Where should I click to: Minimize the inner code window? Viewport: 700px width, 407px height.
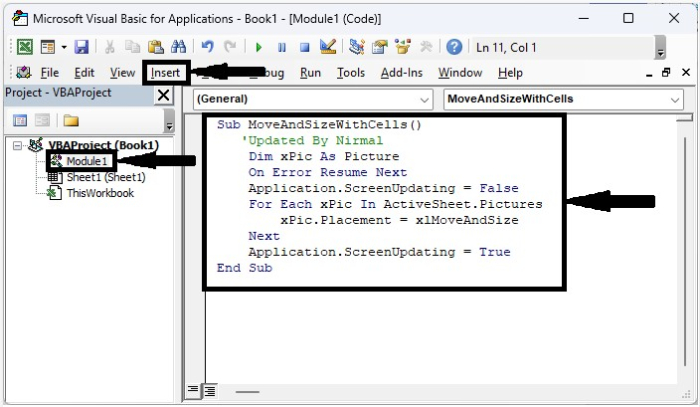pos(649,74)
